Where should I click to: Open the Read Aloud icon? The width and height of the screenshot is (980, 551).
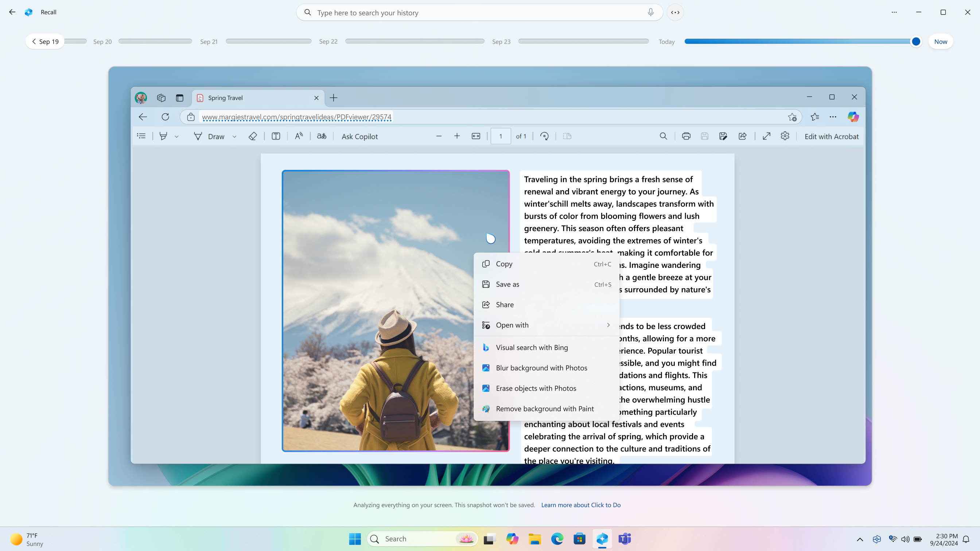(x=300, y=136)
